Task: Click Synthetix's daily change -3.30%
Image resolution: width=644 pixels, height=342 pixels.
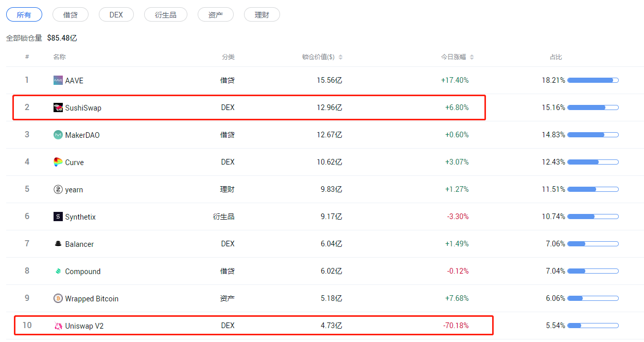Action: (x=458, y=217)
